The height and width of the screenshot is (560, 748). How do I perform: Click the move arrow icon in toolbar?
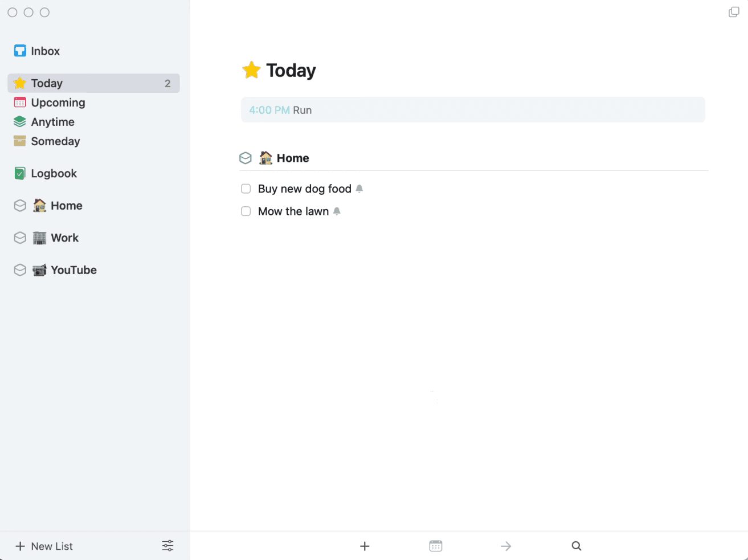506,546
